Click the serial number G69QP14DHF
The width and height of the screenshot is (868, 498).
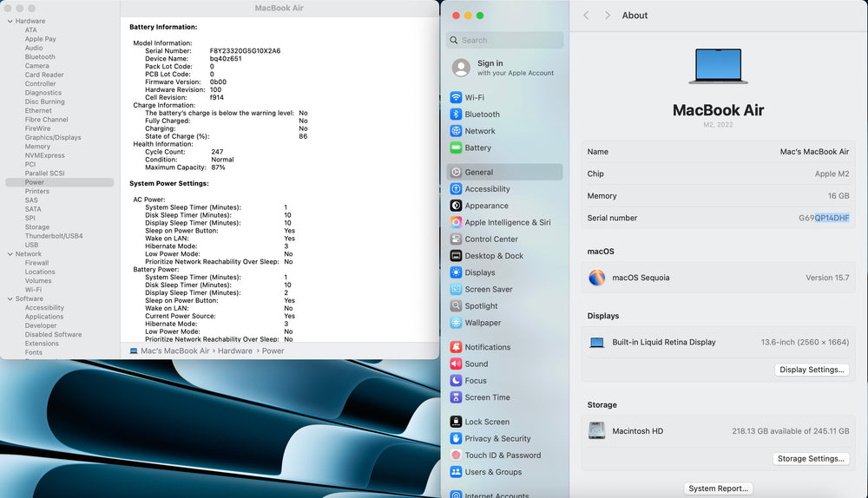click(824, 218)
